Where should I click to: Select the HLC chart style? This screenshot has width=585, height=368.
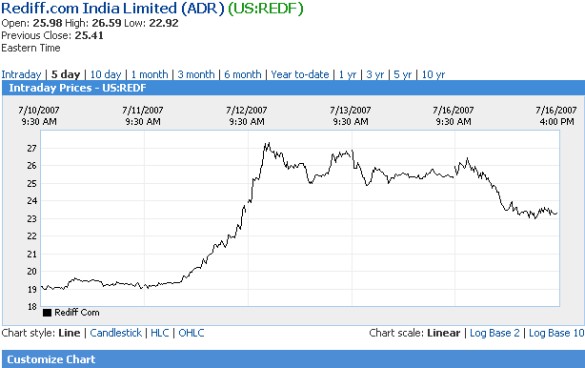click(160, 333)
